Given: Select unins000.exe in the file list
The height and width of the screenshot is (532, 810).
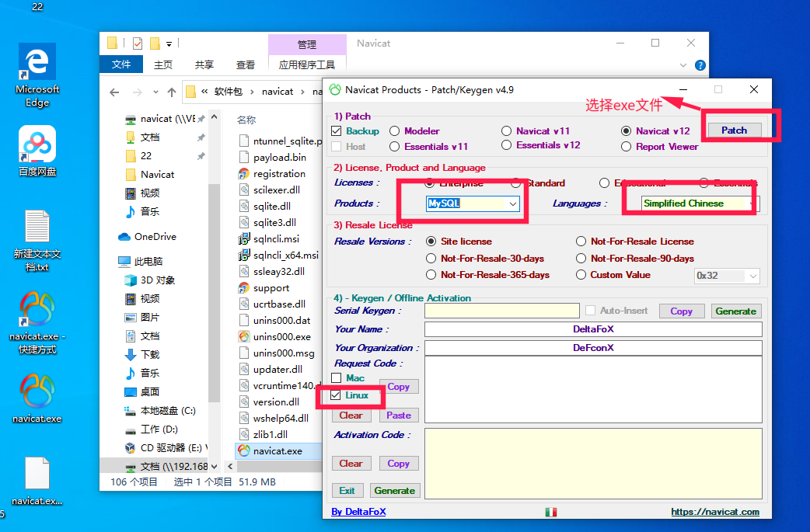Looking at the screenshot, I should coord(282,336).
